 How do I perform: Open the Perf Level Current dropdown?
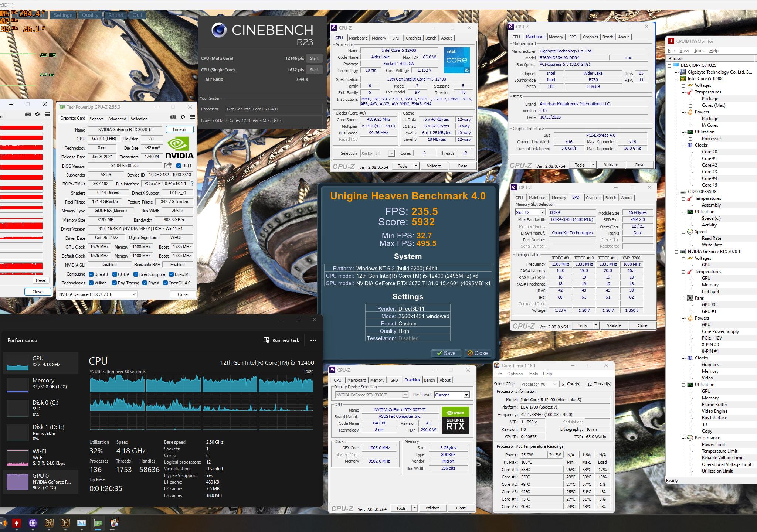(452, 395)
